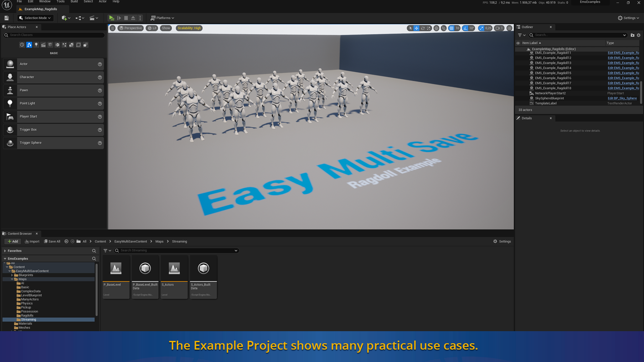Click the Play button in toolbar
Viewport: 644px width, 362px height.
pyautogui.click(x=111, y=18)
